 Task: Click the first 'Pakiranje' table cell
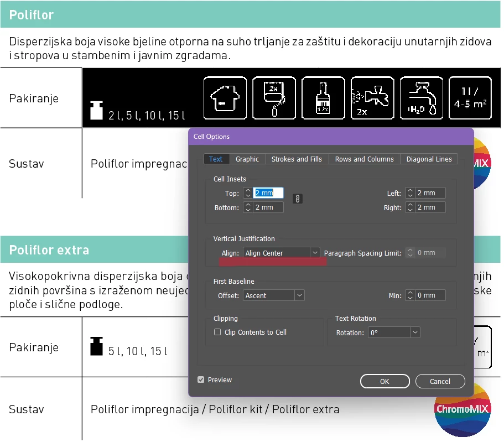pyautogui.click(x=41, y=98)
